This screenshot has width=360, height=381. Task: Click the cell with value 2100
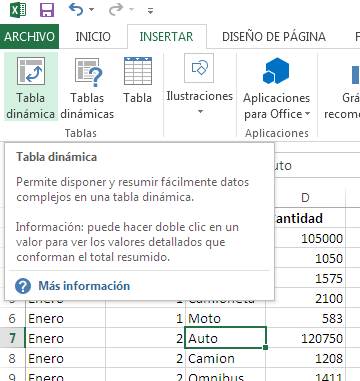tap(310, 298)
